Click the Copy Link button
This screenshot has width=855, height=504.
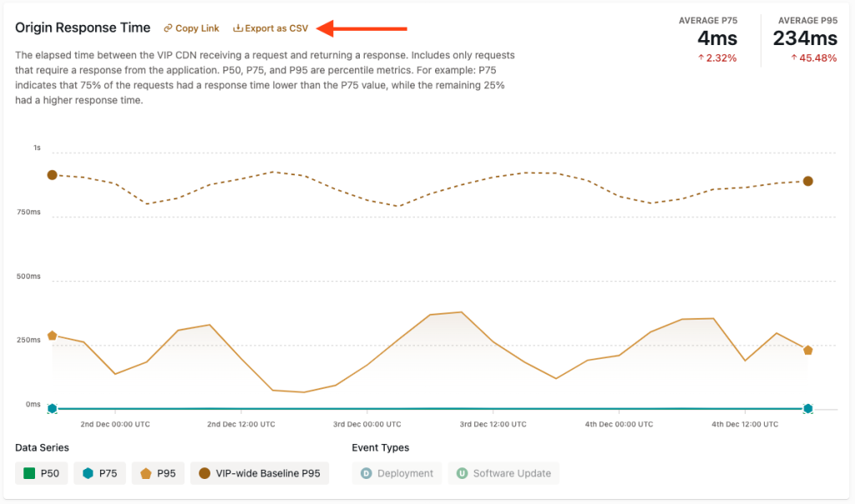pyautogui.click(x=191, y=28)
